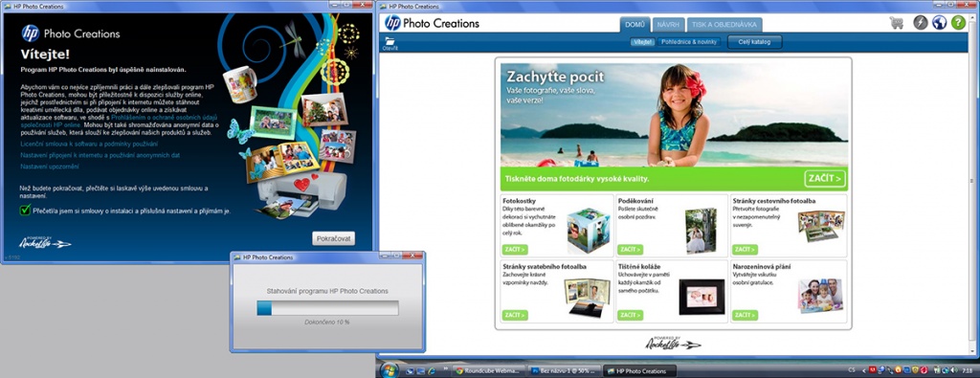The width and height of the screenshot is (980, 378).
Task: Click the globe language icon
Action: 940,23
